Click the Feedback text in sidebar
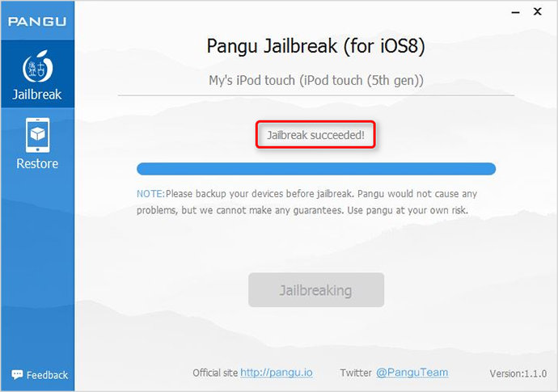 pos(47,375)
